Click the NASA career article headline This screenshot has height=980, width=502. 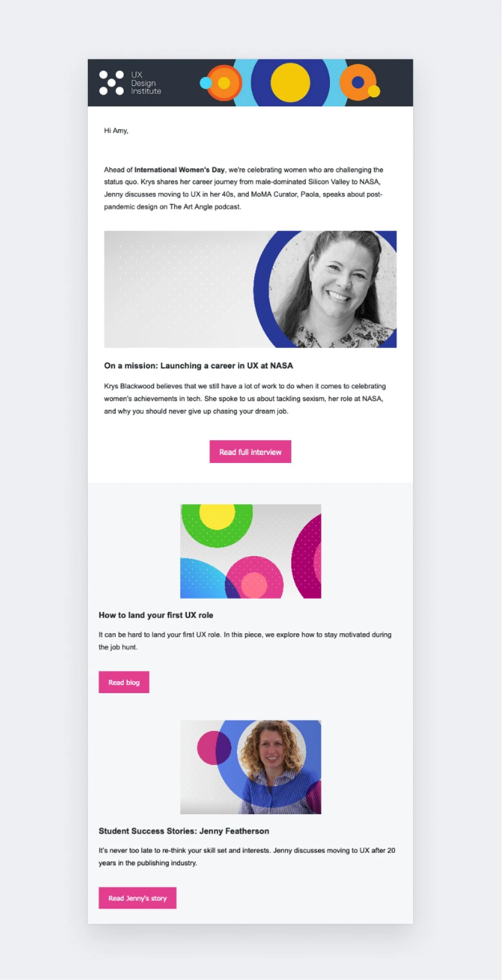coord(199,366)
